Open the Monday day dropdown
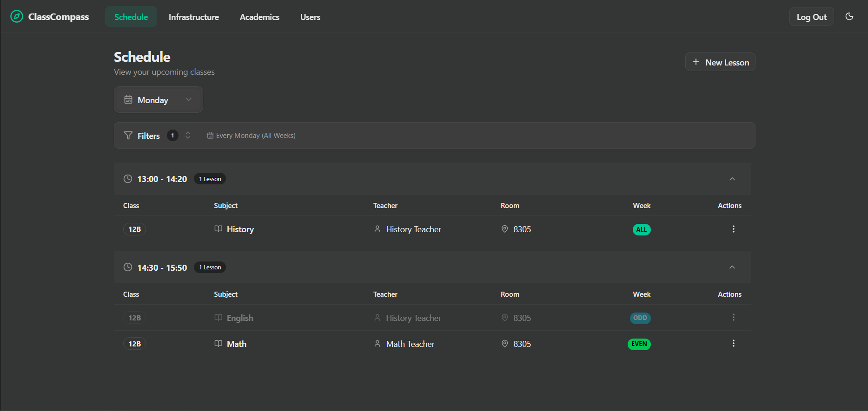Screen dimensions: 868x411 click(159, 100)
